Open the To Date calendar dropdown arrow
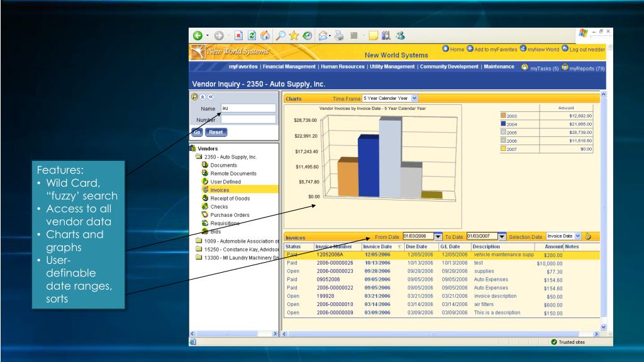644x362 pixels. pos(502,236)
